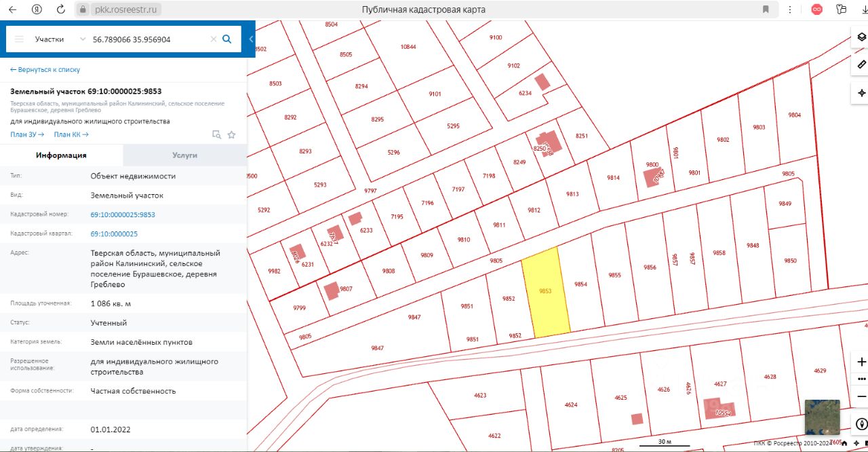Viewport: 868px width, 452px height.
Task: Select highlighted yellow parcel 9853
Action: click(545, 292)
